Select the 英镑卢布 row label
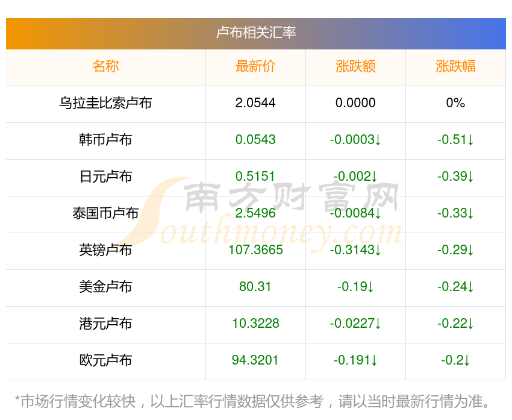Viewport: 512px width, 420px height. tap(105, 250)
